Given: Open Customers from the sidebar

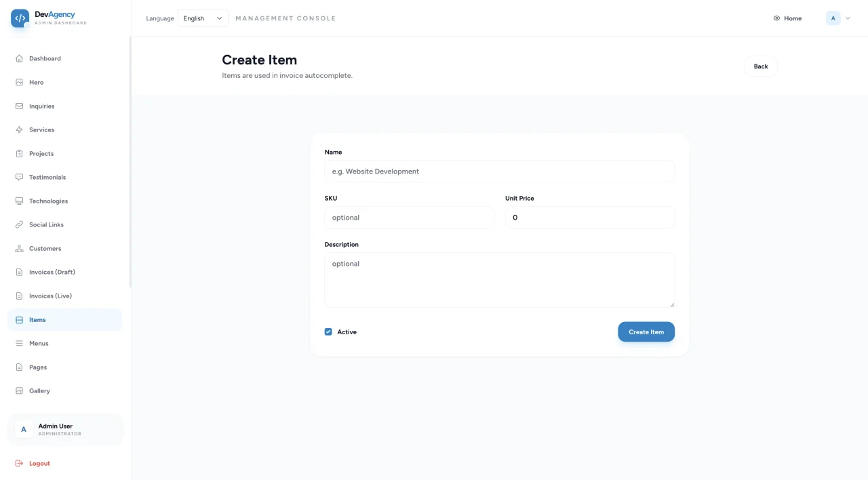Looking at the screenshot, I should point(65,248).
